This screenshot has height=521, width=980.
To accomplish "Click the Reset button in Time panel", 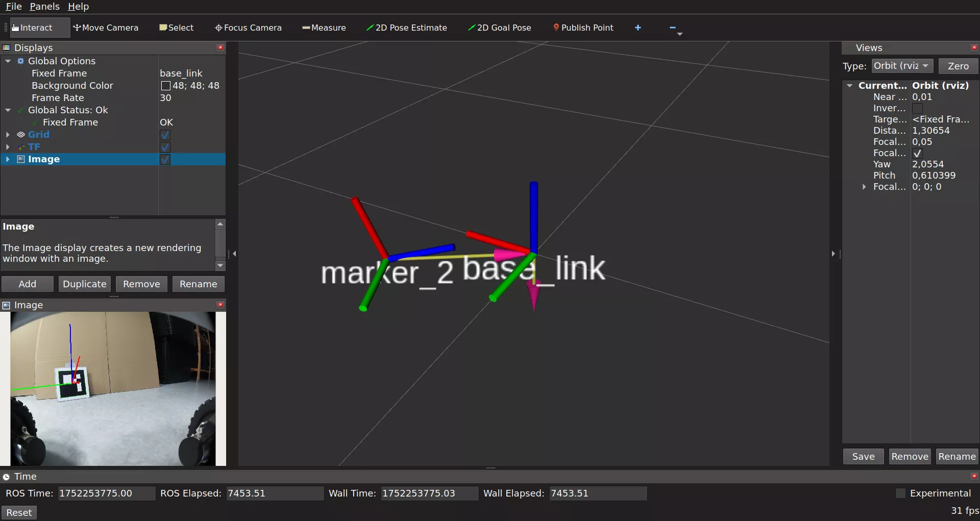I will tap(19, 512).
